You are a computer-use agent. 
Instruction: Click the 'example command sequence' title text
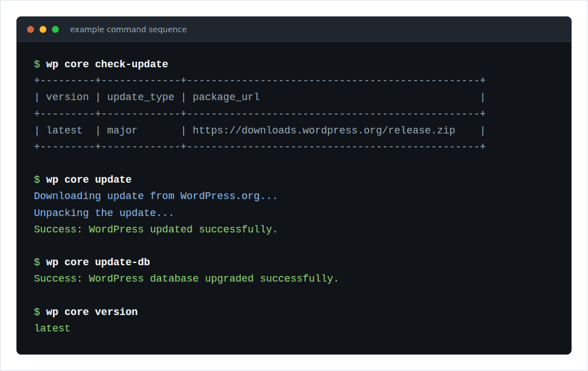tap(128, 29)
